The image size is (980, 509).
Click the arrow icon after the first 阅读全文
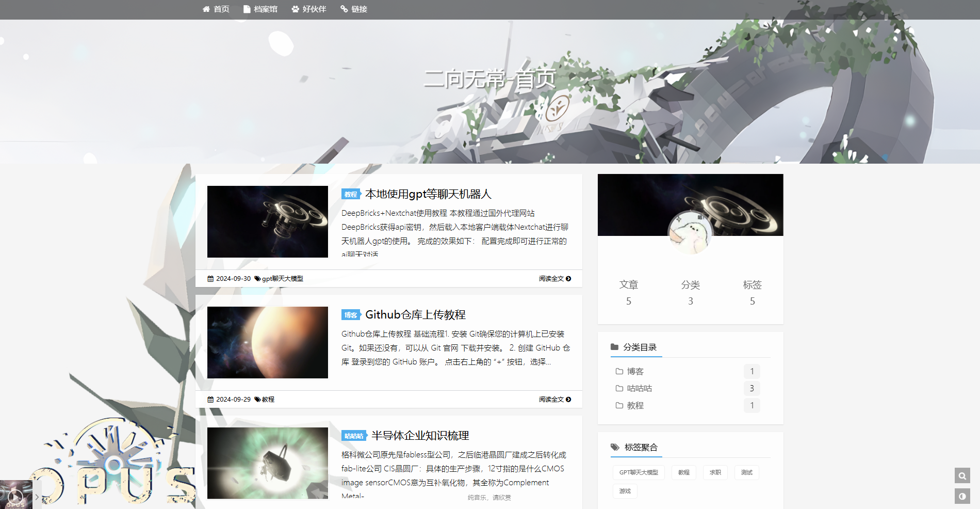tap(568, 279)
